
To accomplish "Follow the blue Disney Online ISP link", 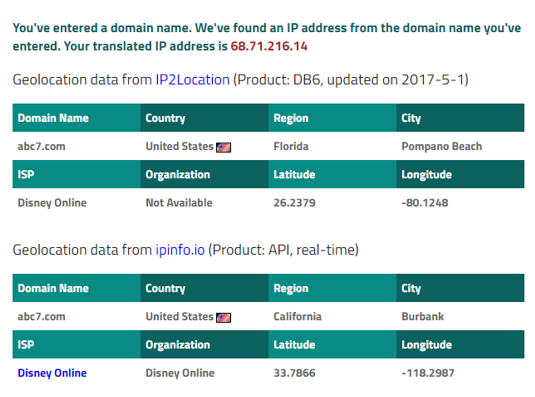I will [52, 373].
